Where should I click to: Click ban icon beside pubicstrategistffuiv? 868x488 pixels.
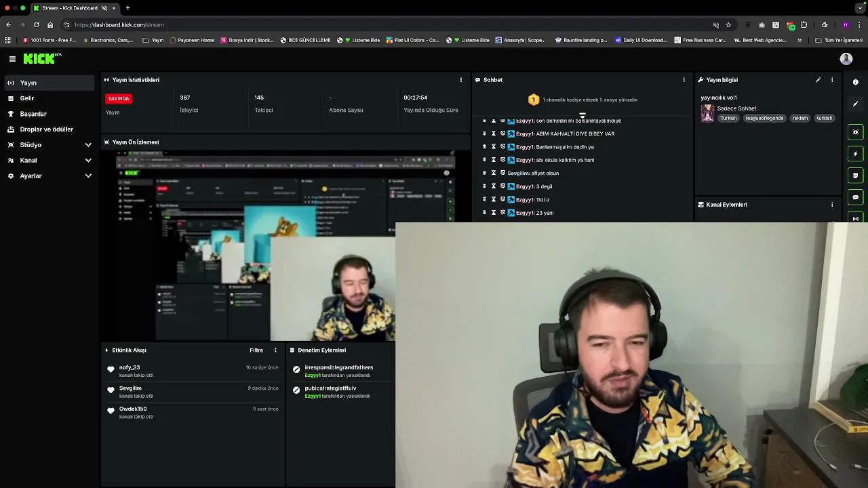296,390
